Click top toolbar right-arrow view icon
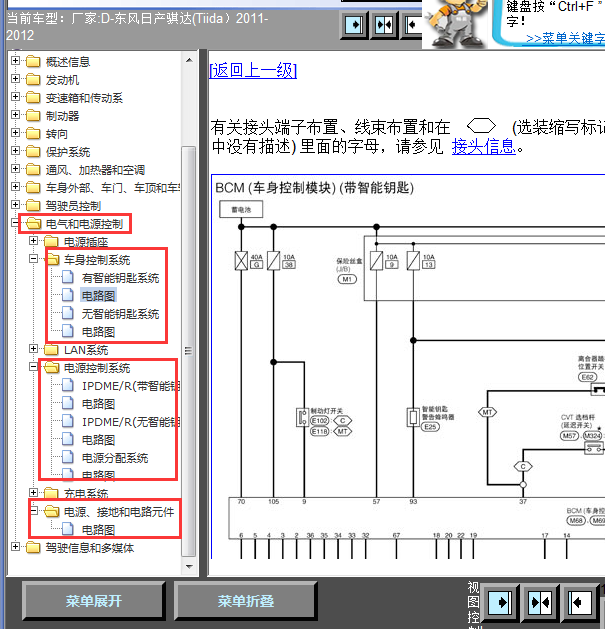The height and width of the screenshot is (629, 605). click(x=354, y=25)
